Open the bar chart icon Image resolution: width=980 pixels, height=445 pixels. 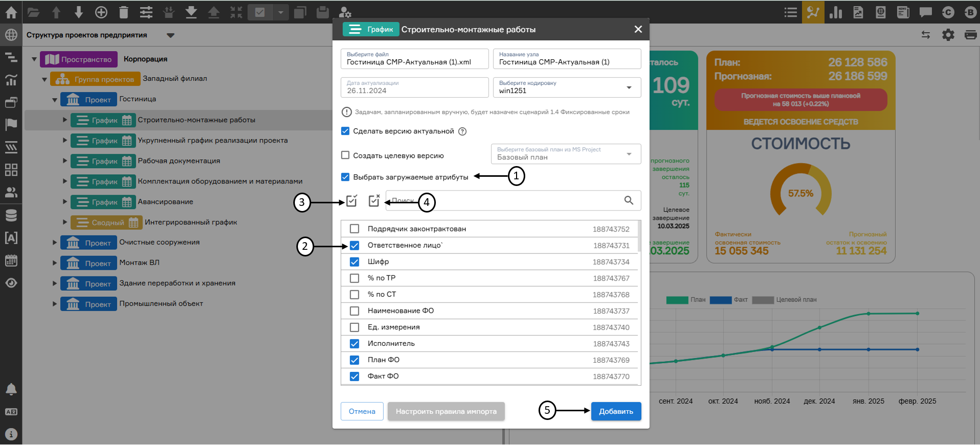[836, 12]
